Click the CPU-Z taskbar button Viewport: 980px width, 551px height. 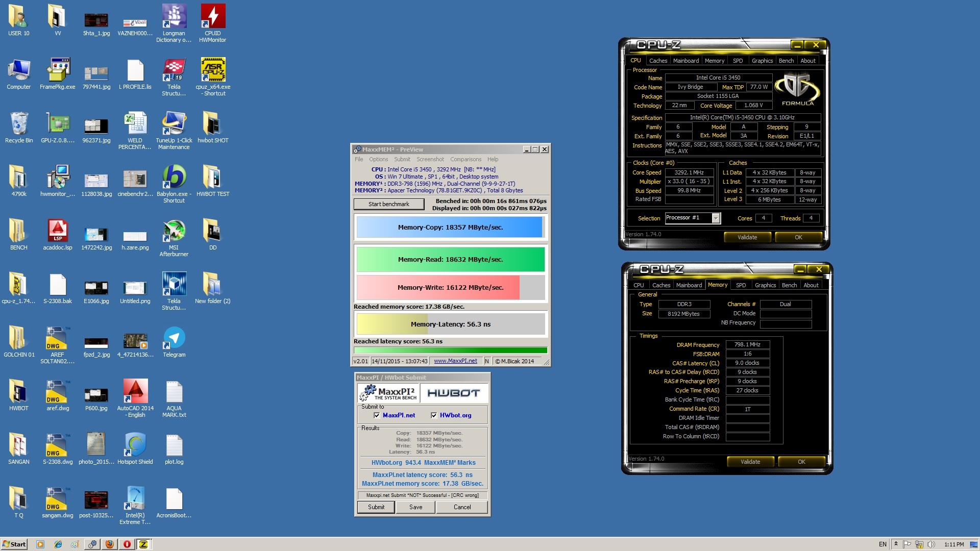coord(143,544)
